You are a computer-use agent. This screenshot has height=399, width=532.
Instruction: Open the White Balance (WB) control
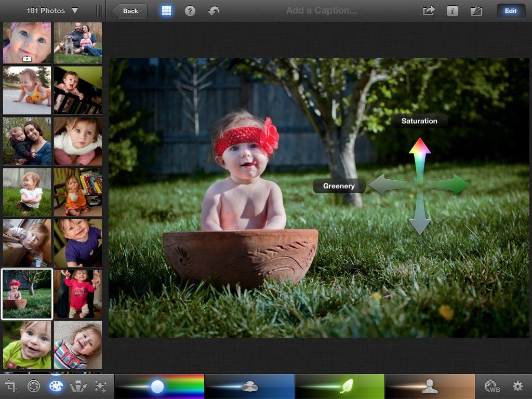coord(493,386)
